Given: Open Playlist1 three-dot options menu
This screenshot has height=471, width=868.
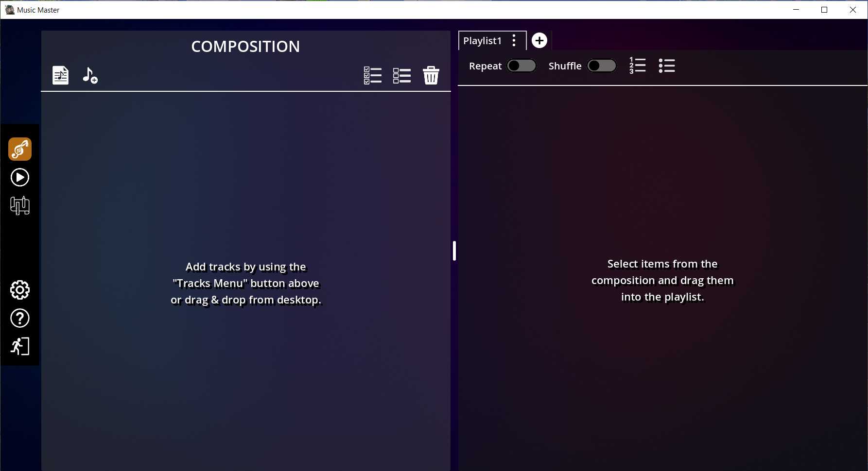Looking at the screenshot, I should 514,41.
